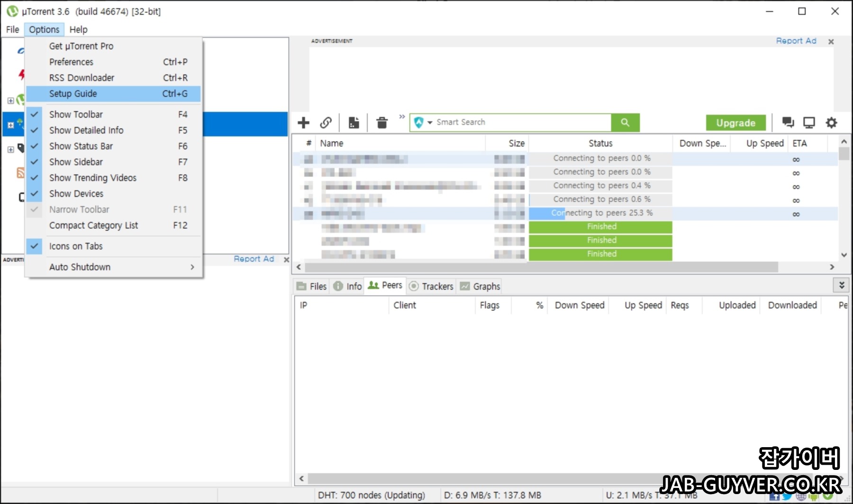Switch to the Trackers tab
853x504 pixels.
pos(431,286)
